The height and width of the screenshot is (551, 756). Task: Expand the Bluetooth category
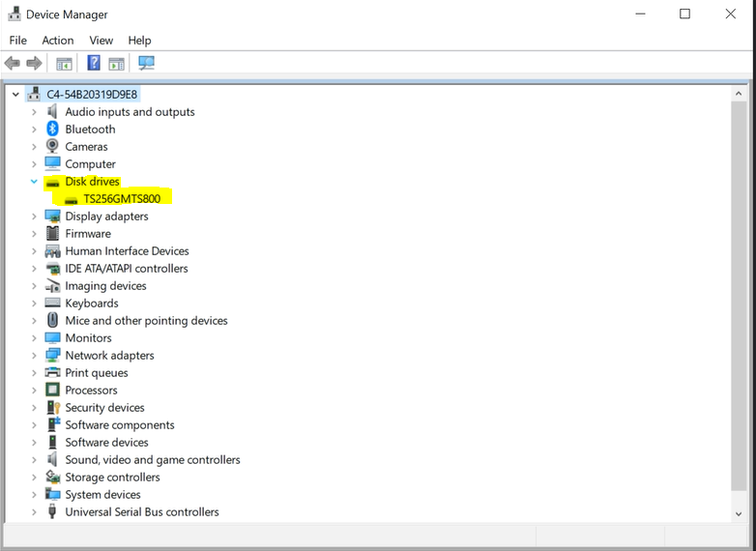[x=34, y=130]
